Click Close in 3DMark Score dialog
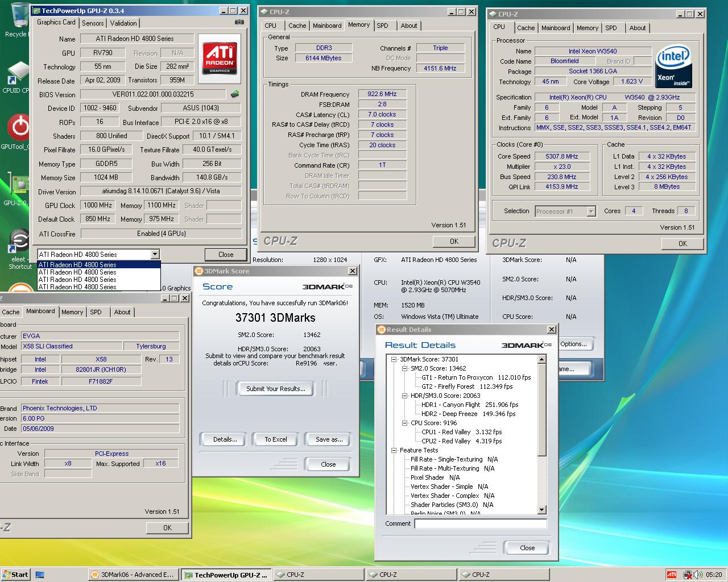The height and width of the screenshot is (582, 728). coord(328,464)
